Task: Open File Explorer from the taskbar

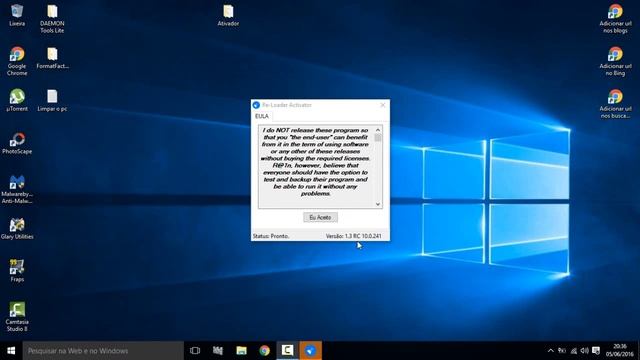Action: [x=241, y=351]
